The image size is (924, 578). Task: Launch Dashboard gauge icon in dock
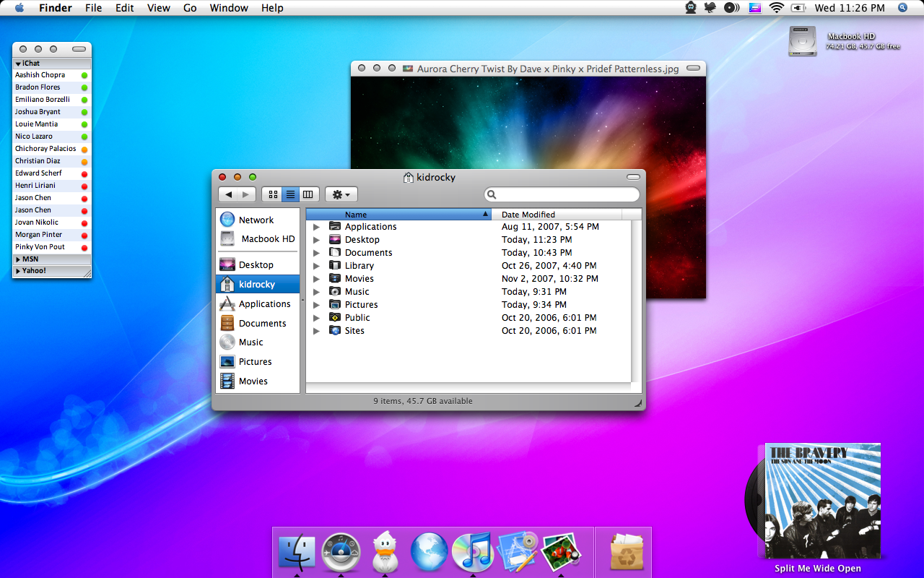341,553
